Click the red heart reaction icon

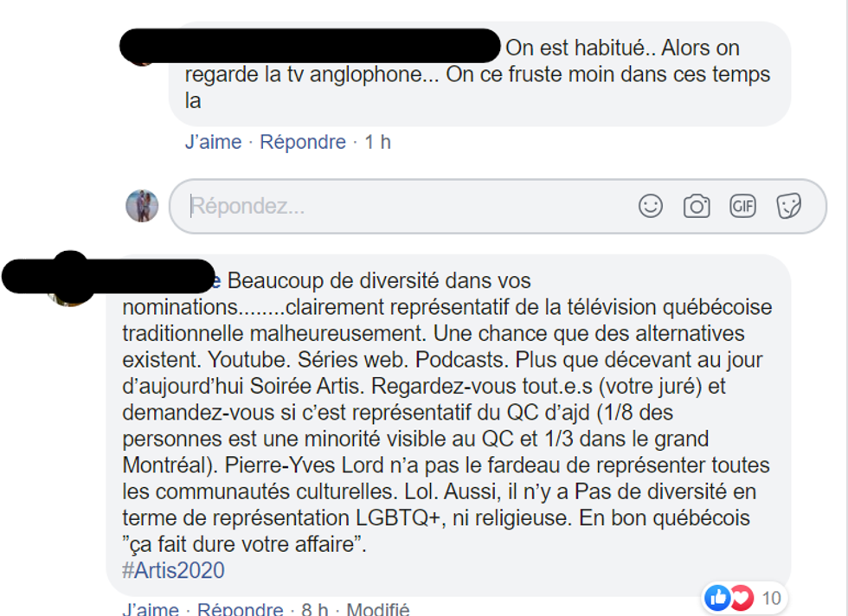pyautogui.click(x=740, y=597)
